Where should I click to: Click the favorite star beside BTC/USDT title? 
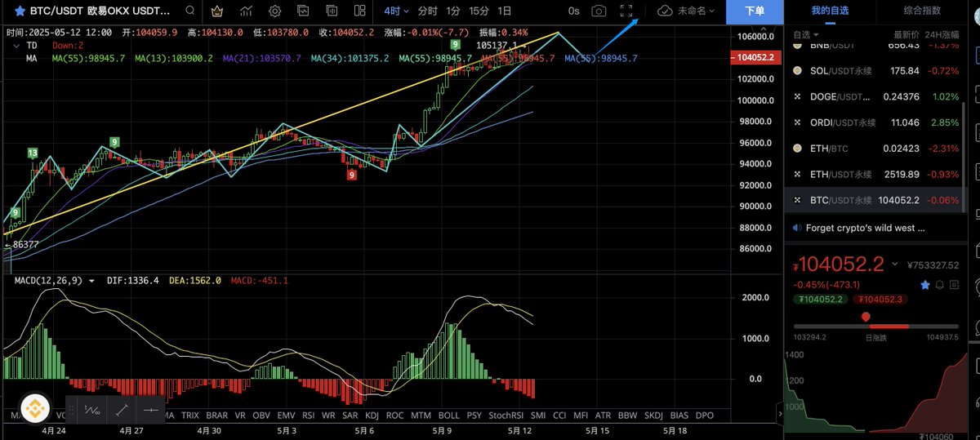coord(19,11)
